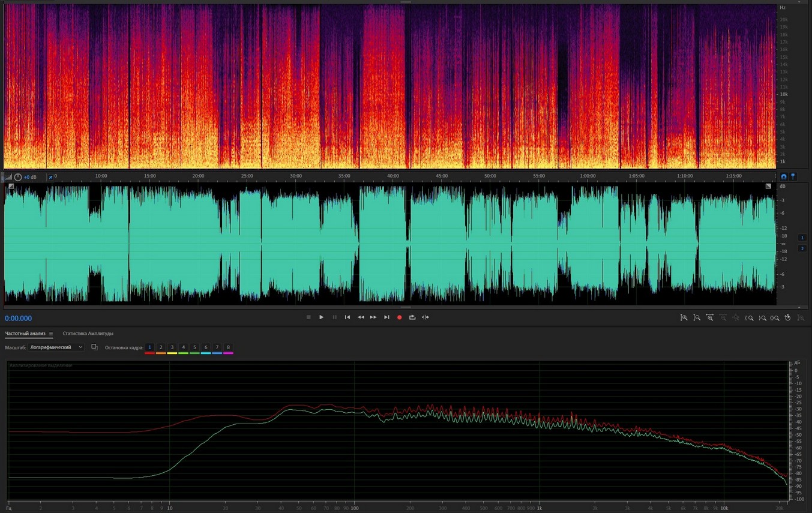Click the +0 dB volume knob
This screenshot has height=513, width=812.
coord(18,177)
